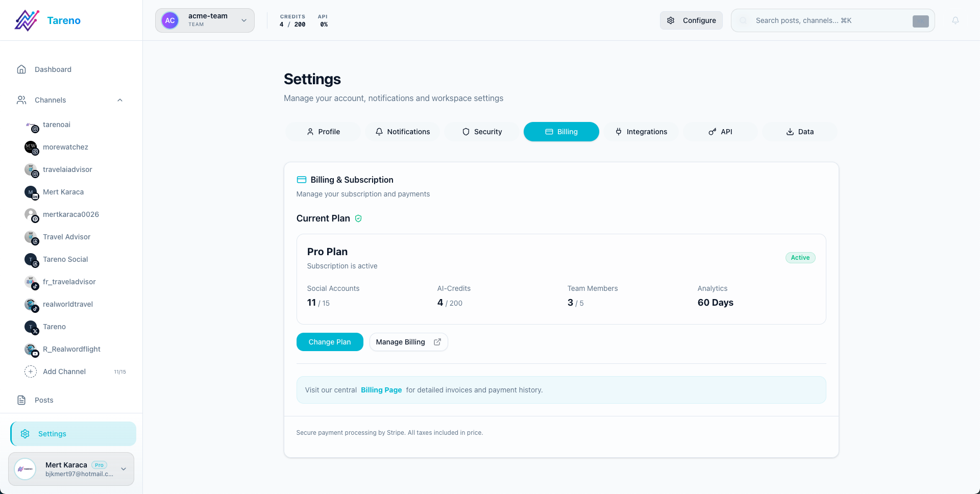Click the Add Channel plus icon
Screen dimensions: 980x494
pos(31,372)
